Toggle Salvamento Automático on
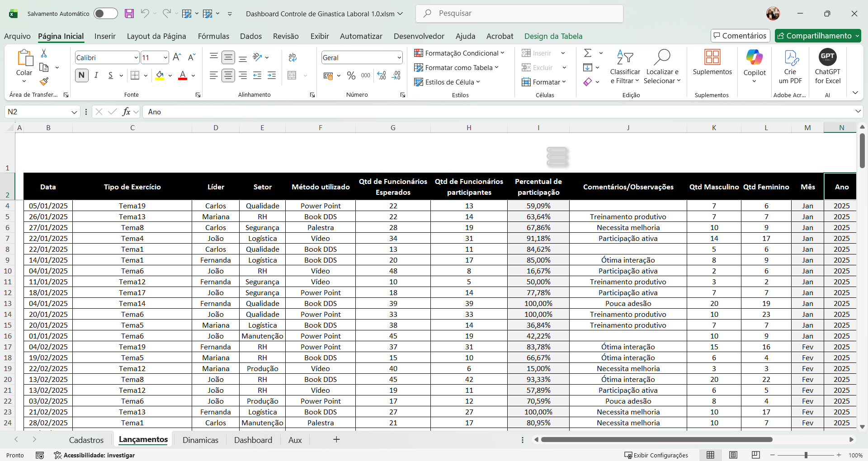Screen dimensions: 868x461 coord(105,14)
